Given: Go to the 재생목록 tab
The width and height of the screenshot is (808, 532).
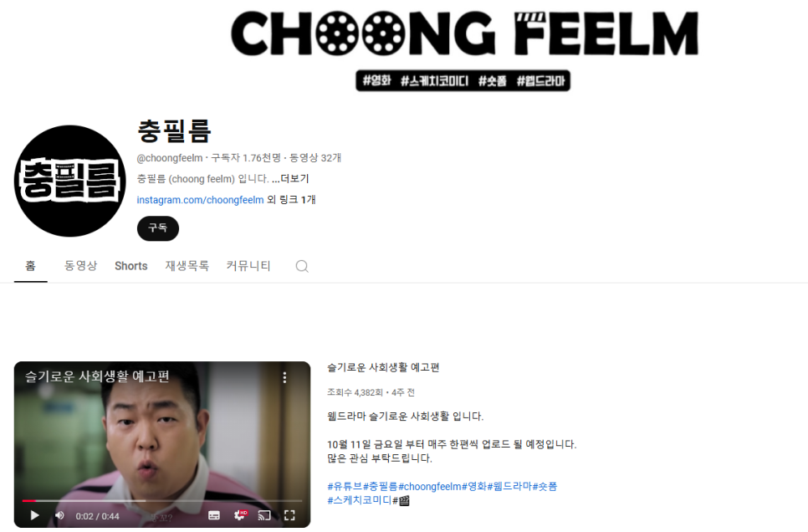Looking at the screenshot, I should (187, 266).
